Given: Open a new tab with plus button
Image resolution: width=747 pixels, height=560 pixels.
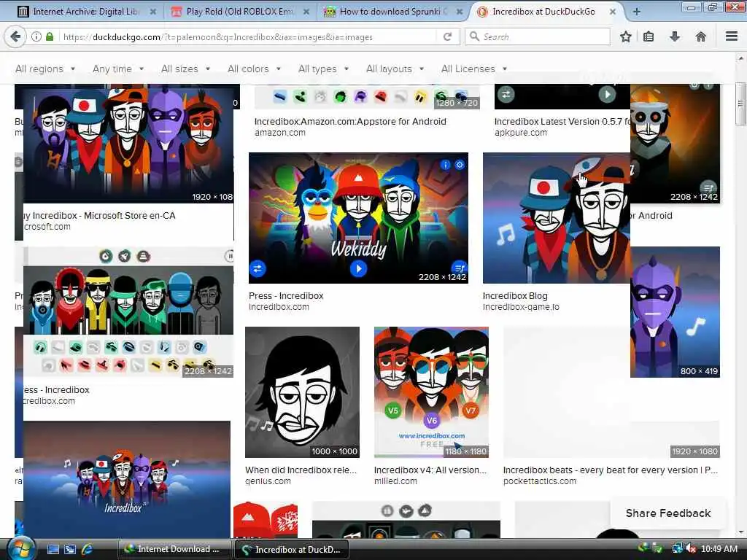Looking at the screenshot, I should pyautogui.click(x=636, y=12).
